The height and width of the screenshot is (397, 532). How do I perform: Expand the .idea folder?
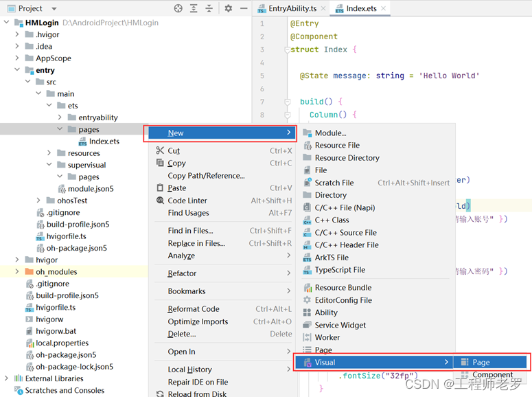pos(17,46)
